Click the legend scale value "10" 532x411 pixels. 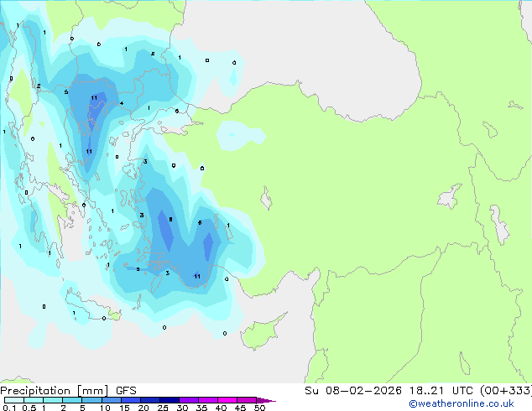[105, 408]
